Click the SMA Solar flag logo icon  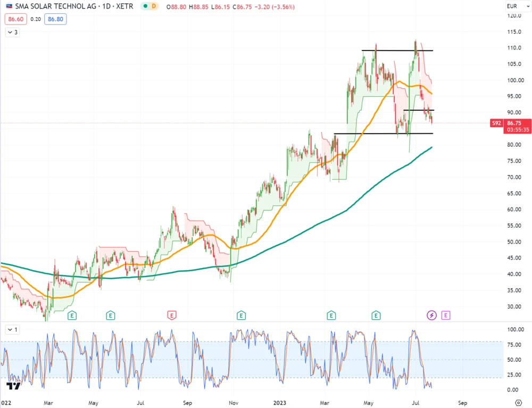point(8,6)
